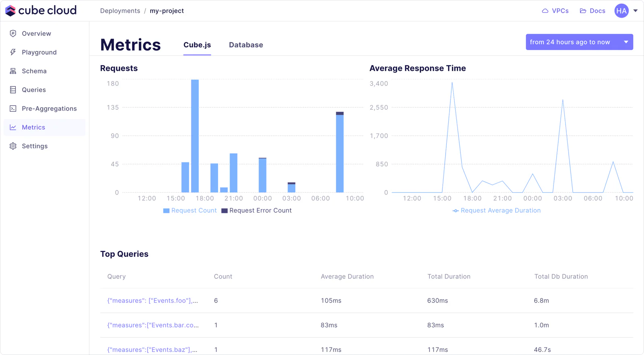644x355 pixels.
Task: Click the count value 6
Action: click(216, 301)
